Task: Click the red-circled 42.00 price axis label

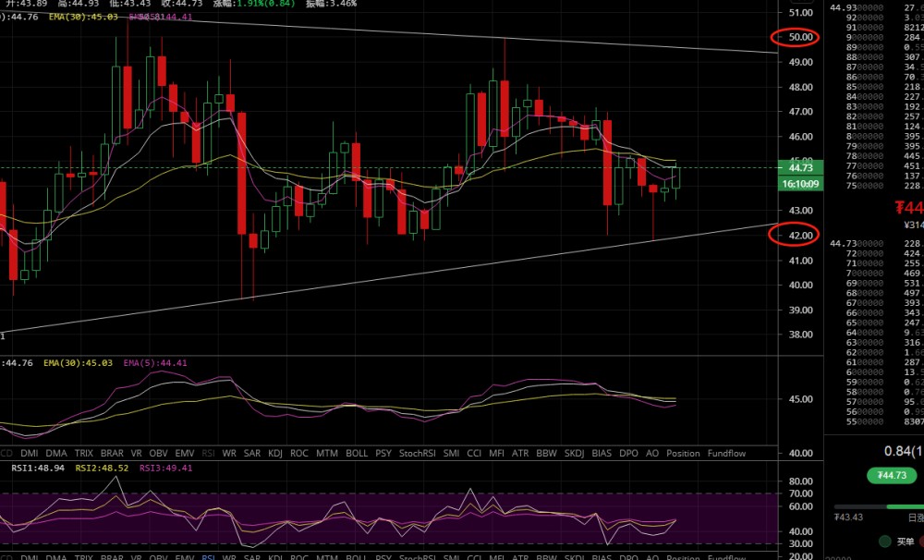Action: (800, 236)
